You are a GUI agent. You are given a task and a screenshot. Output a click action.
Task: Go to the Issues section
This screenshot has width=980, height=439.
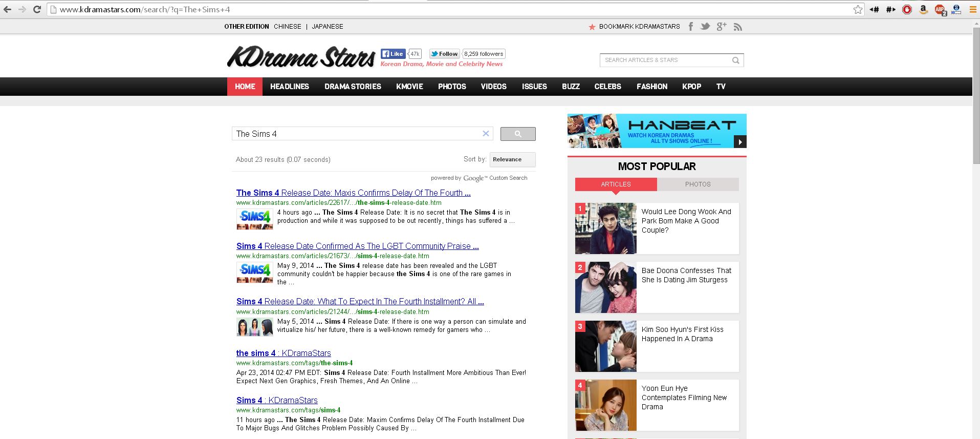click(x=534, y=87)
